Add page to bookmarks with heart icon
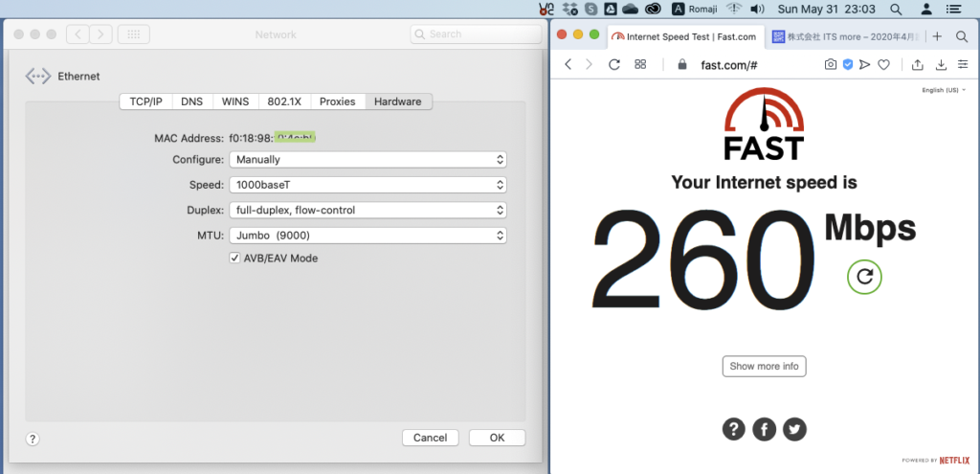 pyautogui.click(x=884, y=64)
